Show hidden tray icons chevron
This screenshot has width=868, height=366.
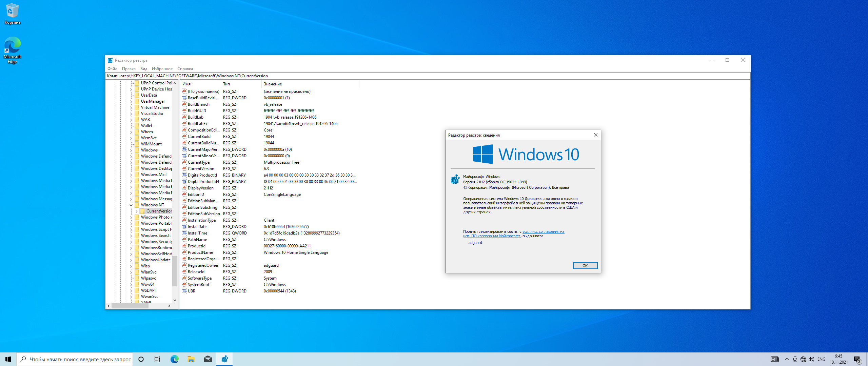click(787, 359)
